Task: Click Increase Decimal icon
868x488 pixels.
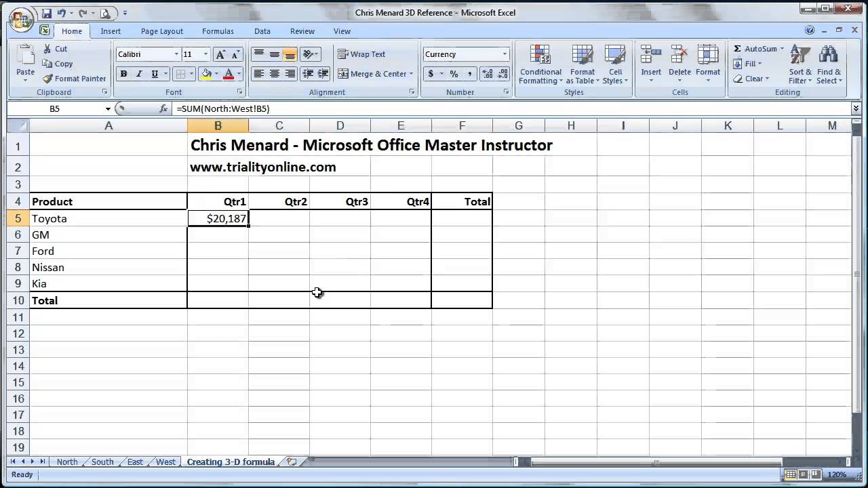Action: click(x=487, y=74)
